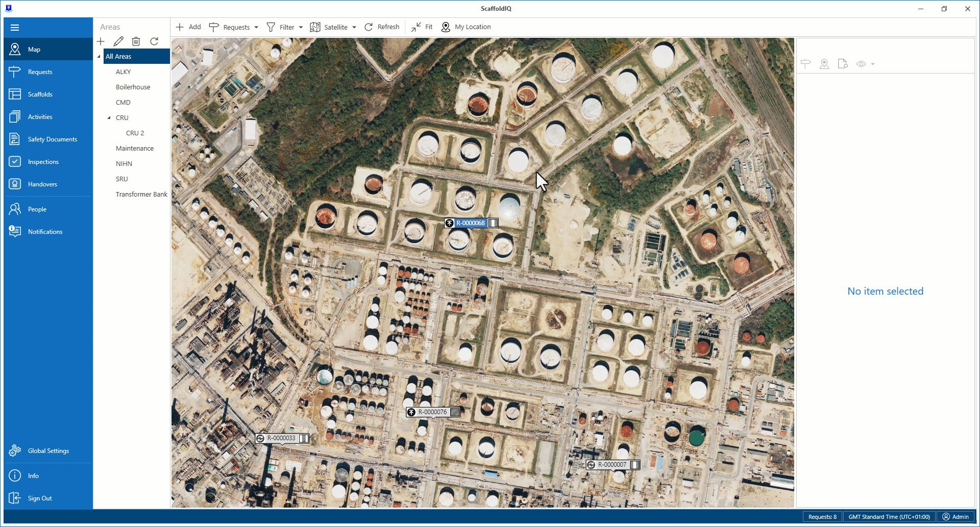Open Global Settings gear
The width and height of the screenshot is (980, 527).
point(15,450)
